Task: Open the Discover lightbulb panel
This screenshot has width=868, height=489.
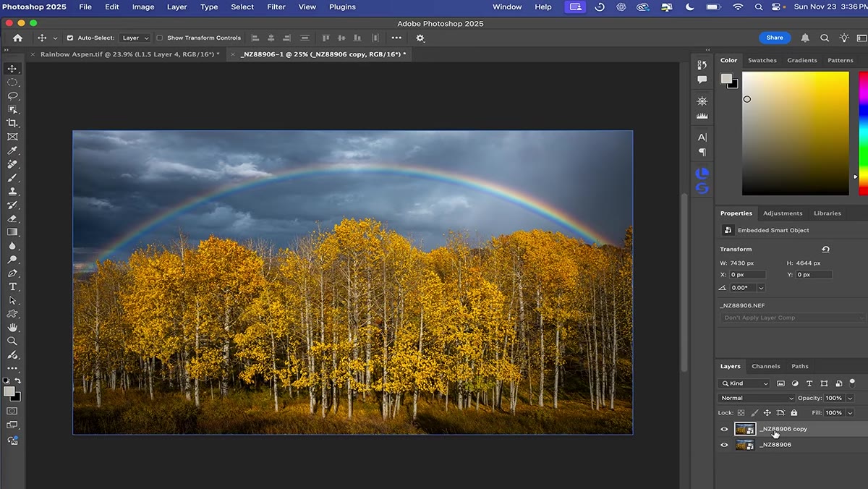Action: [x=844, y=38]
